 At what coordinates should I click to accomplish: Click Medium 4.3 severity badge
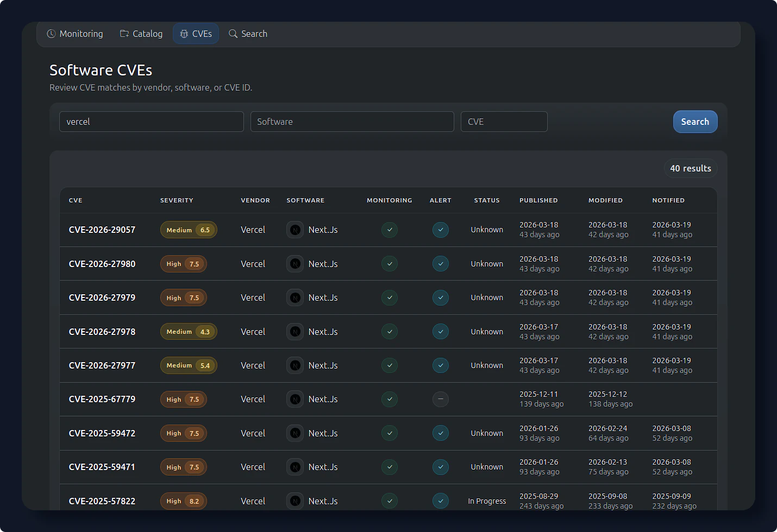coord(189,332)
